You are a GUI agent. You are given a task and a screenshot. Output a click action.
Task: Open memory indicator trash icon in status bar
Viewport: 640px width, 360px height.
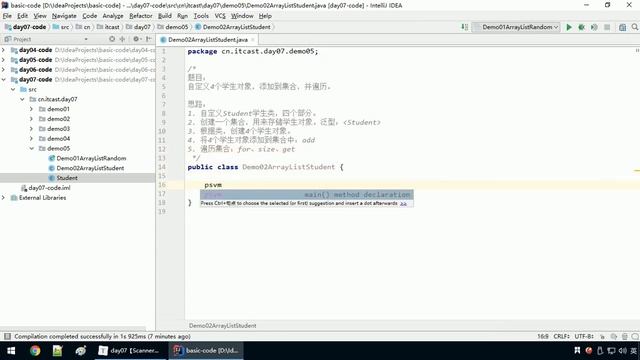click(x=624, y=336)
